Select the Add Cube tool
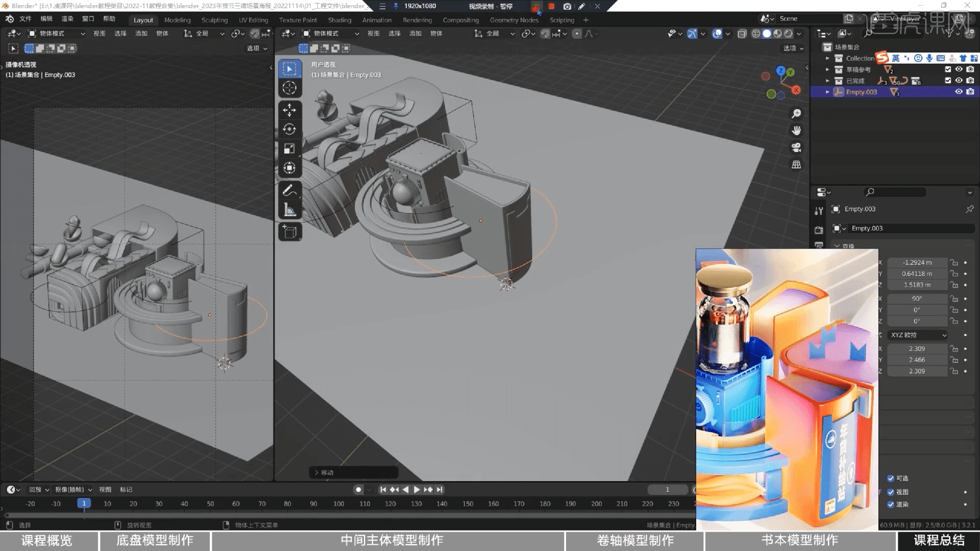The width and height of the screenshot is (980, 551). point(289,232)
